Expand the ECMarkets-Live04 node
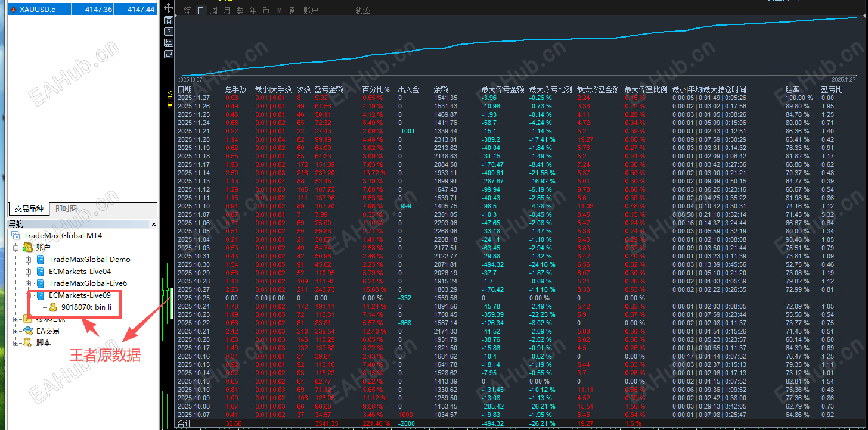The image size is (868, 430). 28,272
